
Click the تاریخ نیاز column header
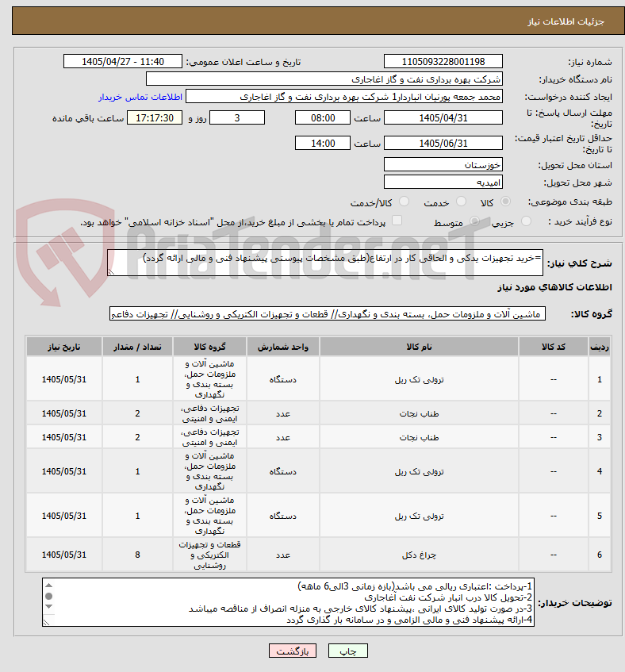click(x=63, y=347)
